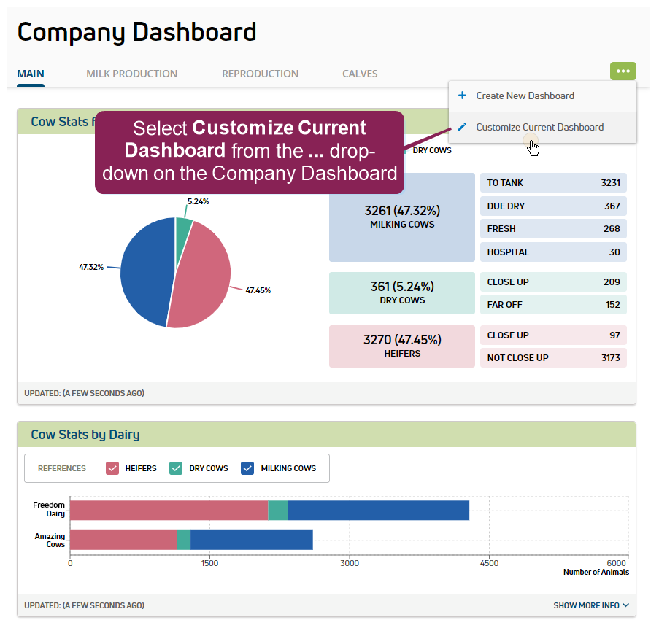Screen dimensions: 659x644
Task: Click the Show More Info chevron arrow
Action: (x=625, y=605)
